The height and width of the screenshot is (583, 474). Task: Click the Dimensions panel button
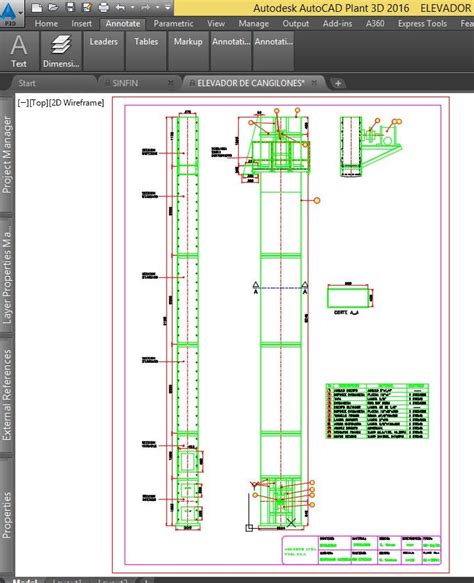point(61,51)
